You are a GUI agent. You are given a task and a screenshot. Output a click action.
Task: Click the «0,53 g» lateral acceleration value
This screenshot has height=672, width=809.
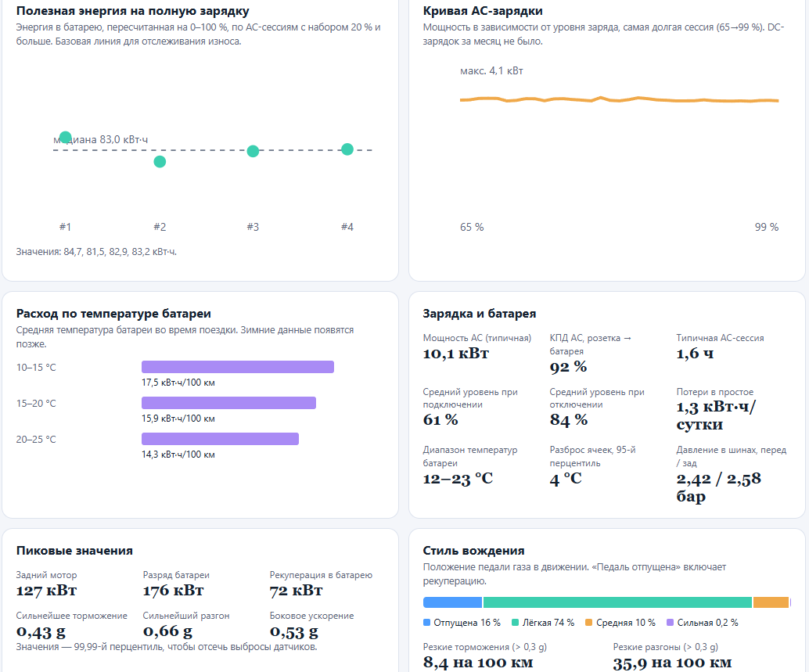(x=294, y=631)
